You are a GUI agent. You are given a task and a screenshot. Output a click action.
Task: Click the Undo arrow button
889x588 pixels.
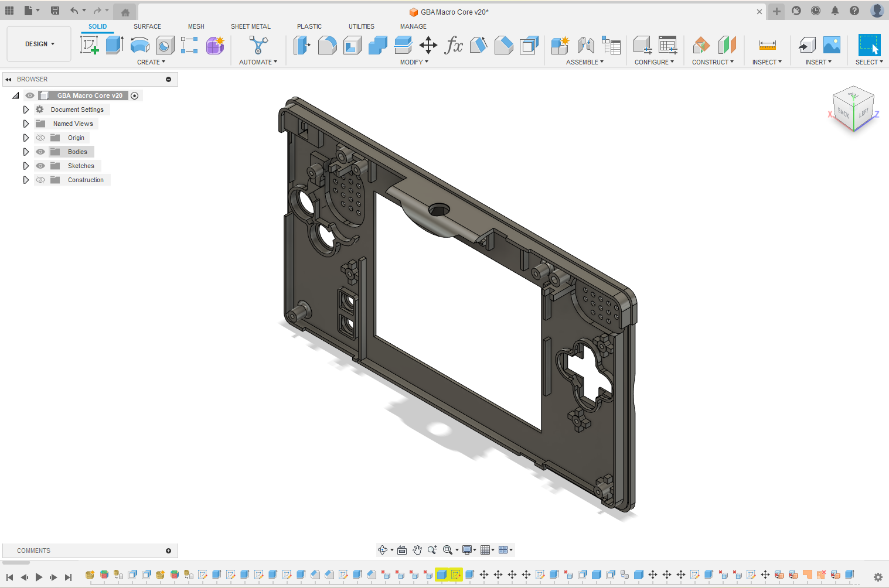[x=74, y=11]
